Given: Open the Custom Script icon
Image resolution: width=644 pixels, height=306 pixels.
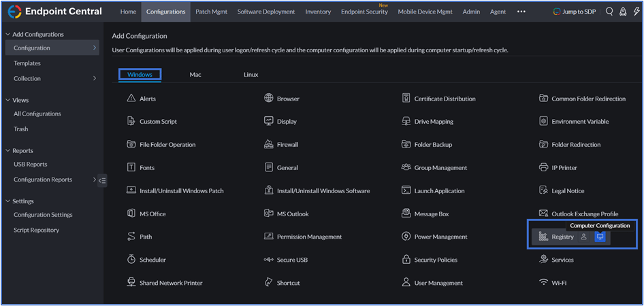Looking at the screenshot, I should coord(131,122).
